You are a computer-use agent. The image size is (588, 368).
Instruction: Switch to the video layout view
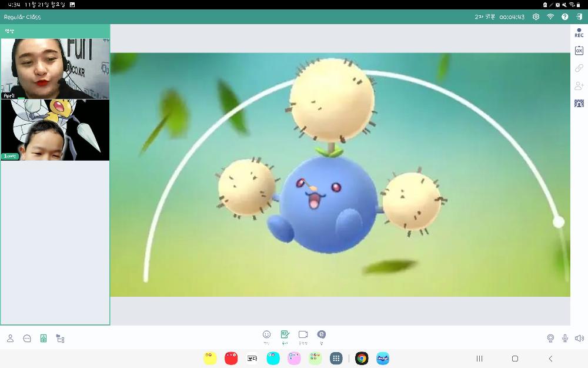pos(44,339)
